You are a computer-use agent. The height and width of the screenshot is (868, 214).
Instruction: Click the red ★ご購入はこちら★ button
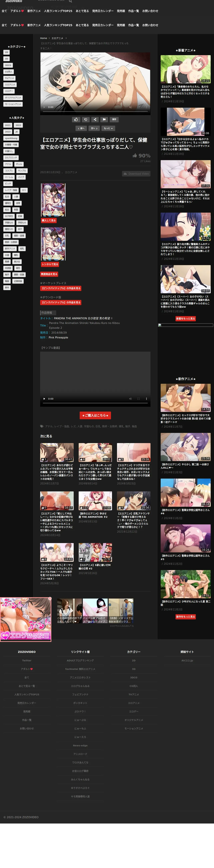(95, 415)
